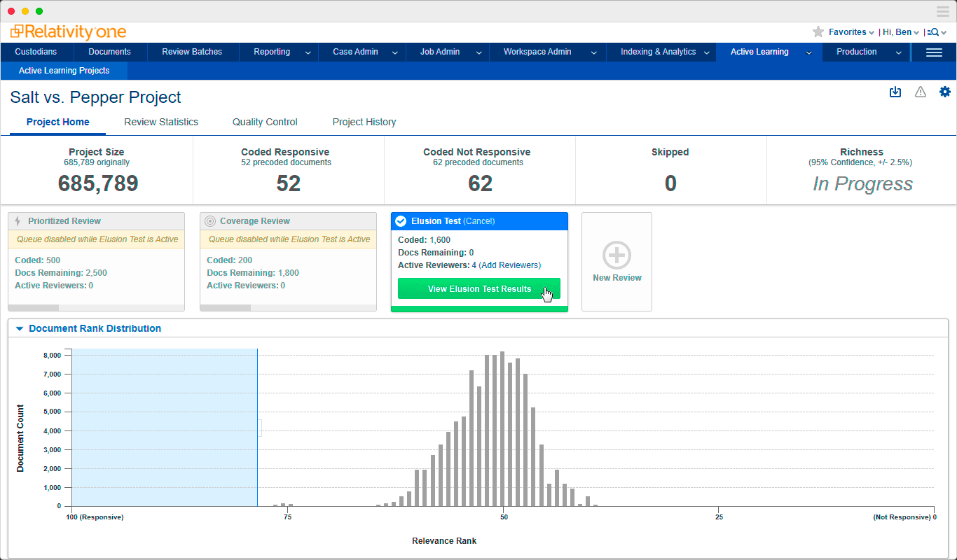Expand the Workspace Admin dropdown arrow
The image size is (957, 560).
coord(594,52)
